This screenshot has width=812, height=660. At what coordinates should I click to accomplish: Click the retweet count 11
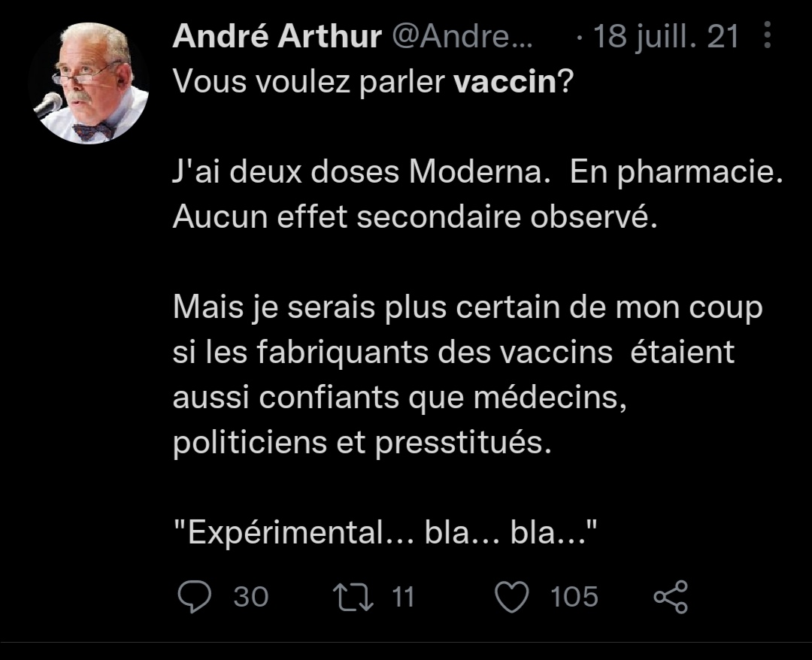click(x=403, y=596)
